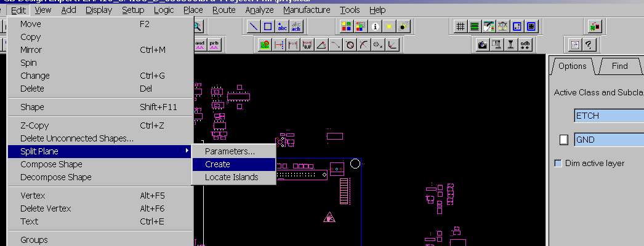Open the Add menu
Screen dimensions: 644x246
coord(68,10)
